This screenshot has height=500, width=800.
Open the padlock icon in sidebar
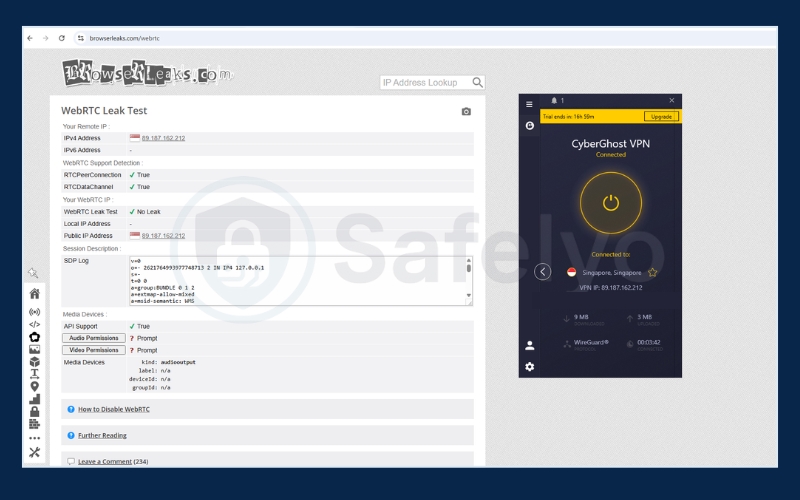[35, 411]
